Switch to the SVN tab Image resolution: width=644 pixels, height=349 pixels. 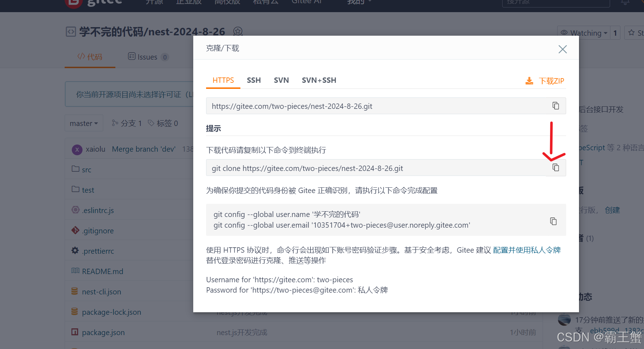click(281, 80)
